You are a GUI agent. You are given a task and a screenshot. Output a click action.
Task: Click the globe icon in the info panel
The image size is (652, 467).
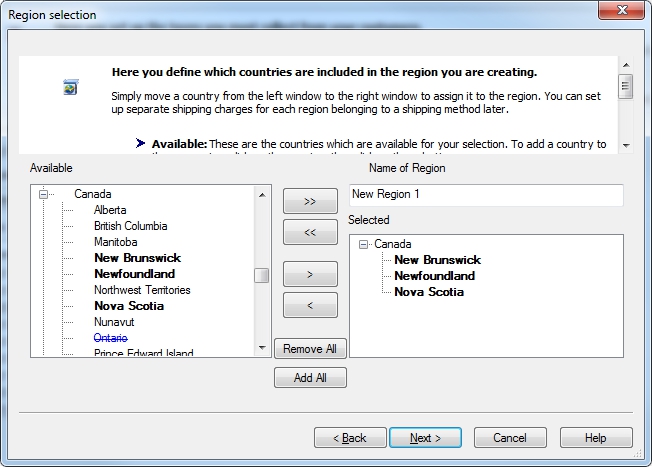coord(70,88)
